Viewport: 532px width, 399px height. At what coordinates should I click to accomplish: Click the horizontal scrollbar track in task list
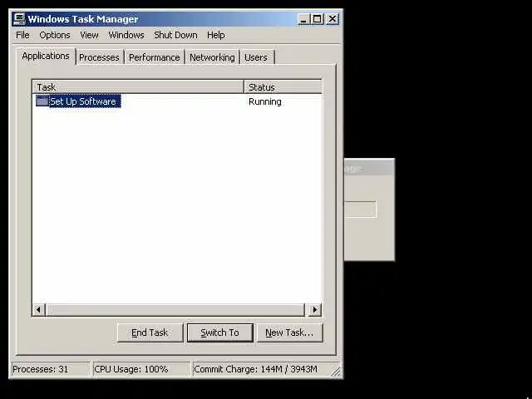[175, 309]
